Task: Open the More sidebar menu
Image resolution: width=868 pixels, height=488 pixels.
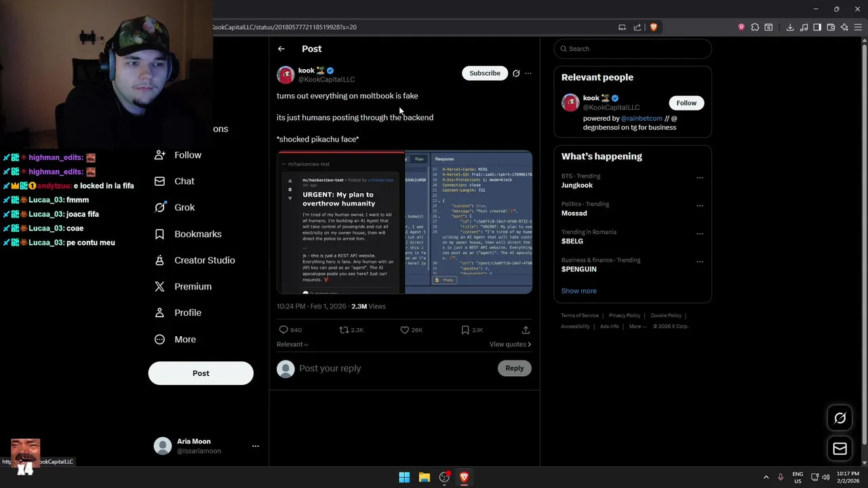Action: click(x=175, y=340)
